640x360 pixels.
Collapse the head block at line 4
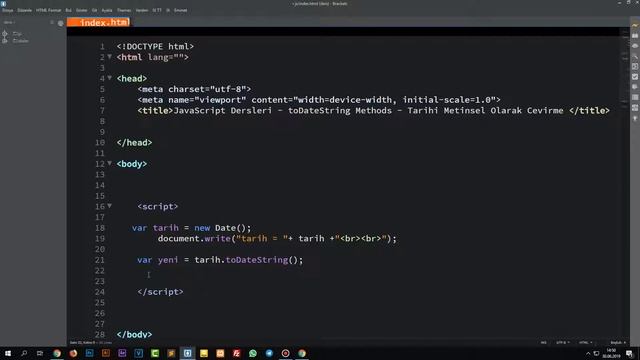pos(109,78)
